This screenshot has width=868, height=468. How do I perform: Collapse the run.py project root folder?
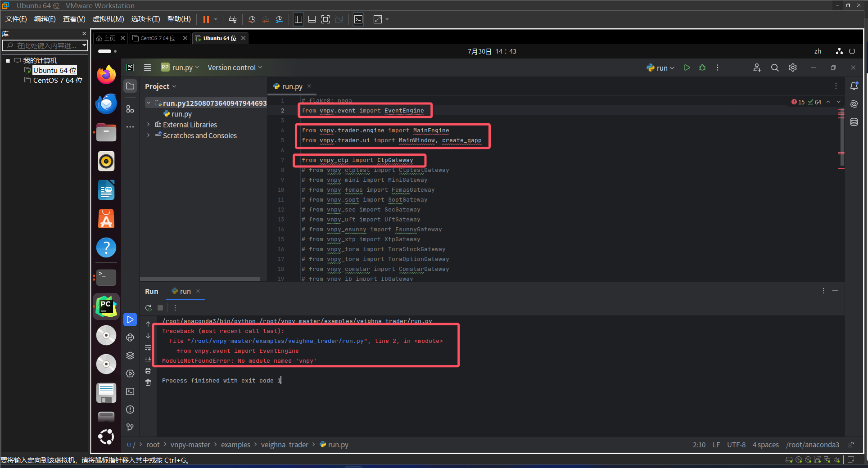click(x=149, y=103)
